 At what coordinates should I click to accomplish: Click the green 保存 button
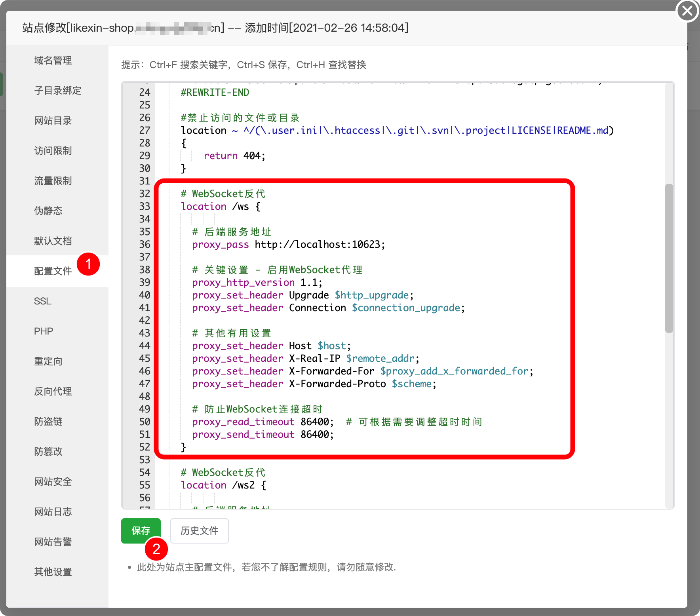(x=141, y=531)
